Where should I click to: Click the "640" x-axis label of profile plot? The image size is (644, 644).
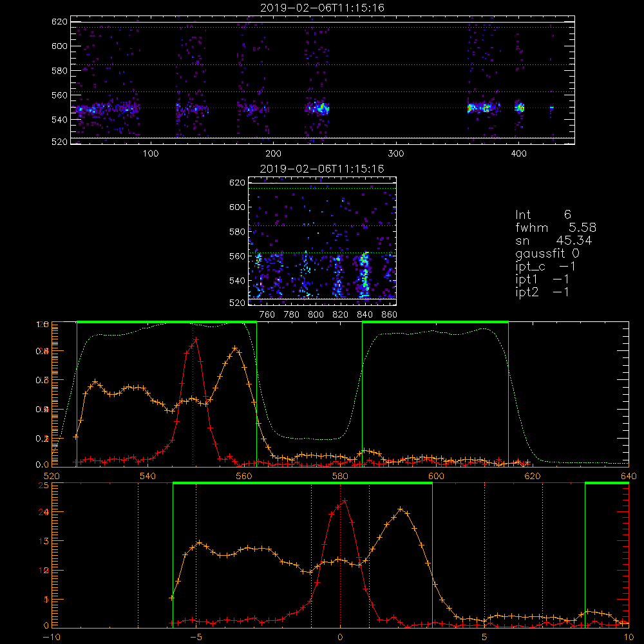[x=629, y=477]
